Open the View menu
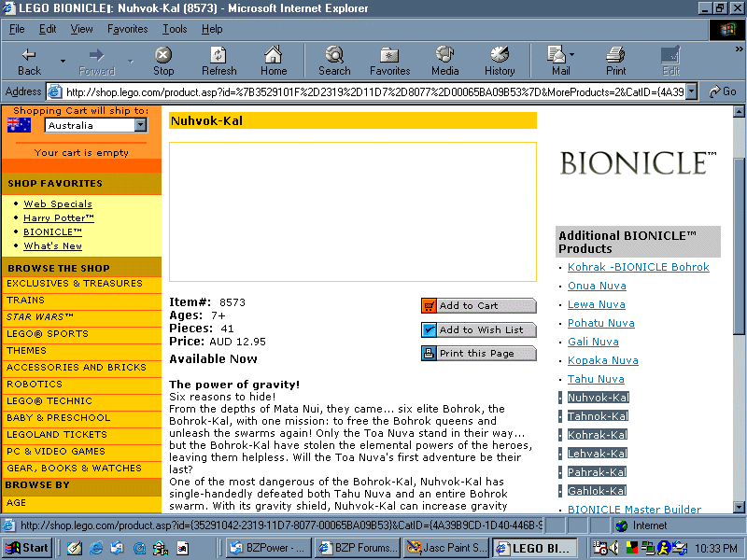 pos(81,29)
